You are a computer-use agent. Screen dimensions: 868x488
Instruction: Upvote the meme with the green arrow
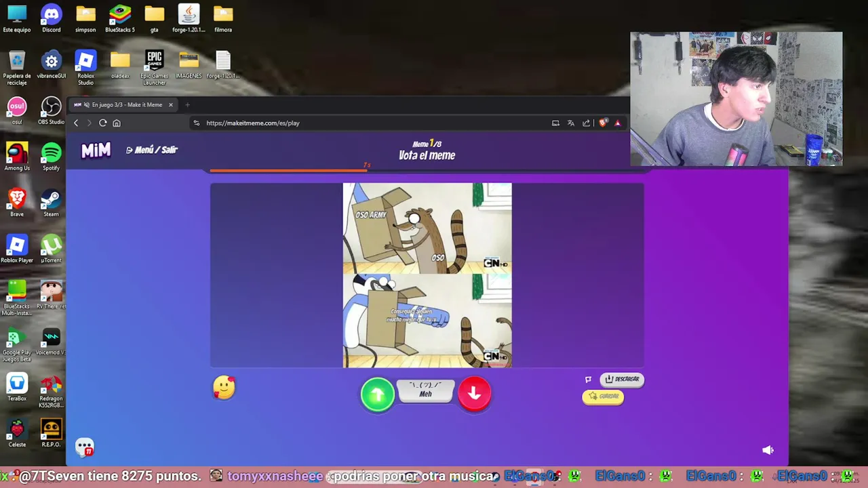pos(378,394)
